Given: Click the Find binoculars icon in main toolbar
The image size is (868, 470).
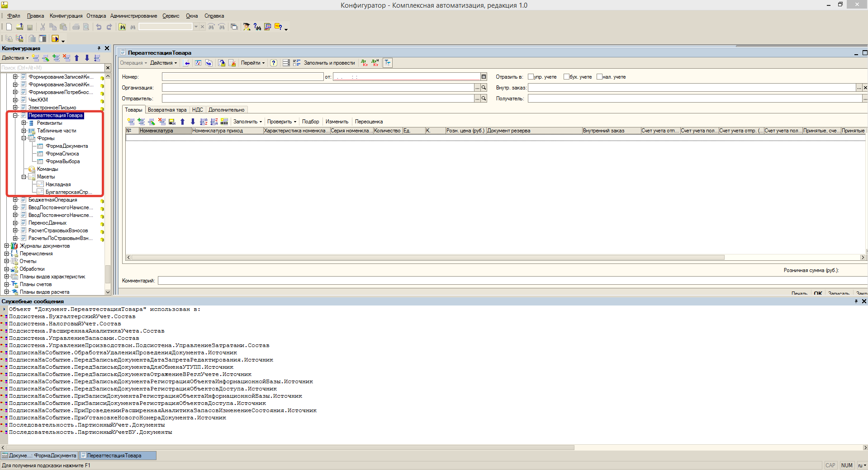Looking at the screenshot, I should (x=122, y=27).
